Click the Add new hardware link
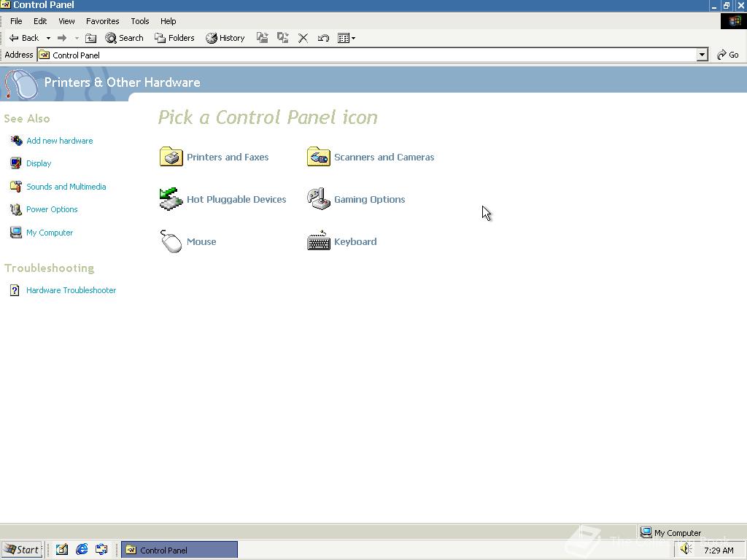The image size is (747, 560). tap(60, 141)
